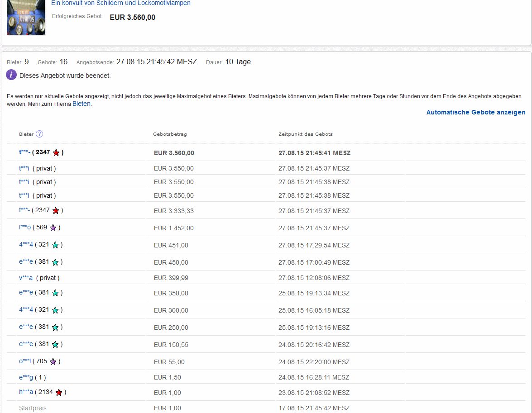Screen dimensions: 532x413
Task: Click turquoise star in the EUR 300,00 row
Action: (x=55, y=310)
